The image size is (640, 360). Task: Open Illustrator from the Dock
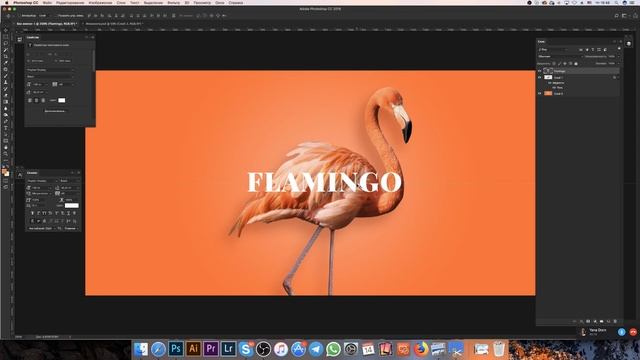(x=193, y=349)
